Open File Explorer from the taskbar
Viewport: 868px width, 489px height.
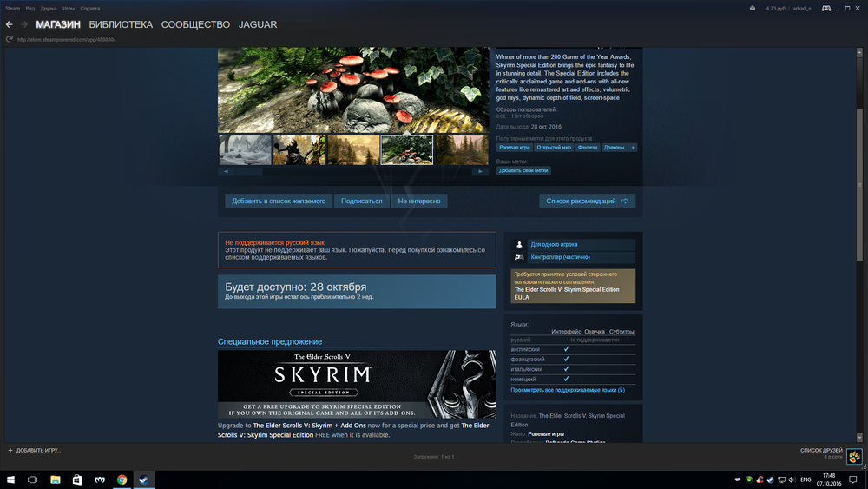pos(56,479)
